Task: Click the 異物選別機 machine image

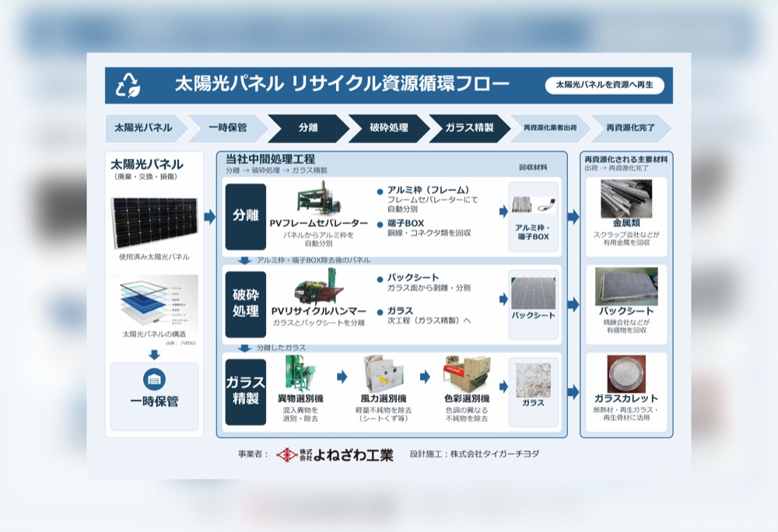Action: 300,373
